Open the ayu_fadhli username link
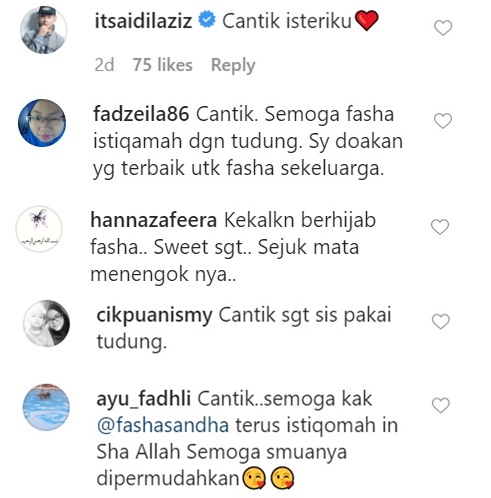The image size is (491, 498). 144,399
